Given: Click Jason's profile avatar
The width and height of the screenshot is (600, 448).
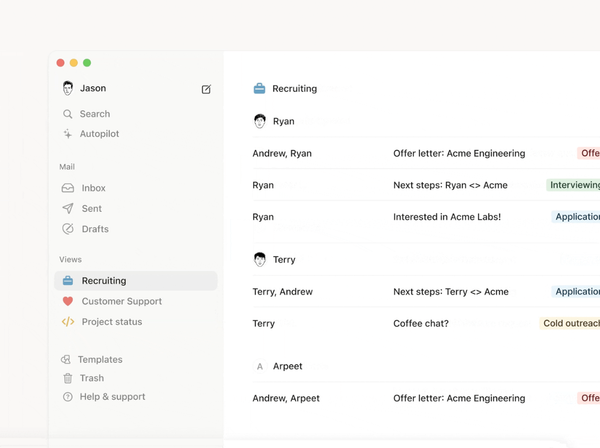Looking at the screenshot, I should [x=68, y=88].
